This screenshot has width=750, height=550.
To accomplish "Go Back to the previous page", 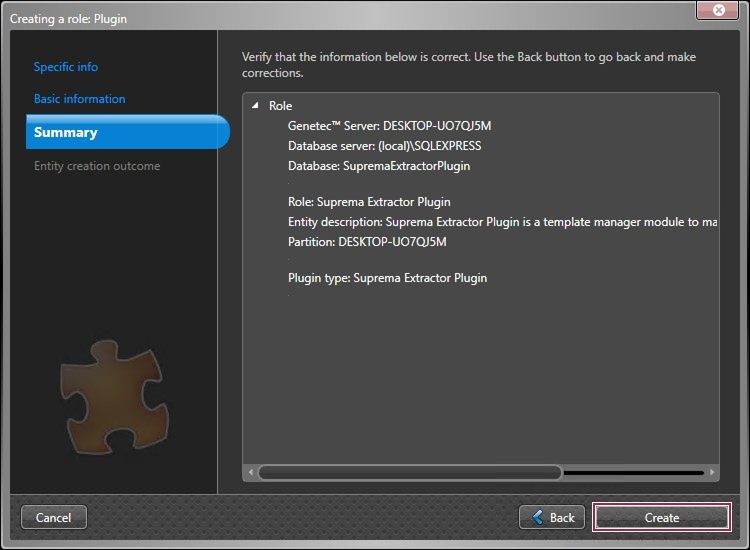I will 552,517.
